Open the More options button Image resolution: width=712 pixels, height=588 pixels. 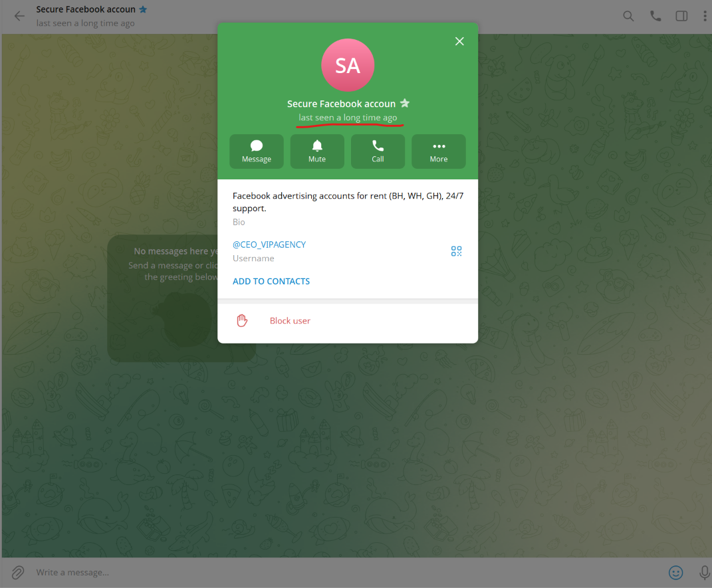(439, 151)
